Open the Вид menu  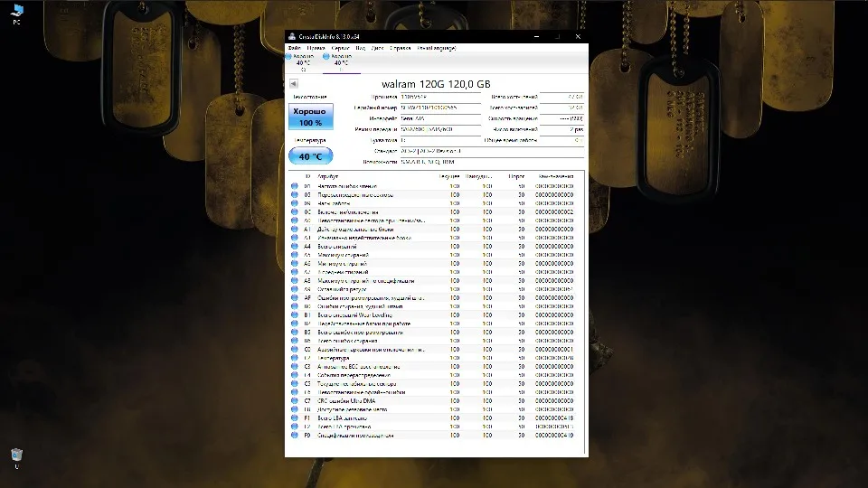pyautogui.click(x=361, y=48)
